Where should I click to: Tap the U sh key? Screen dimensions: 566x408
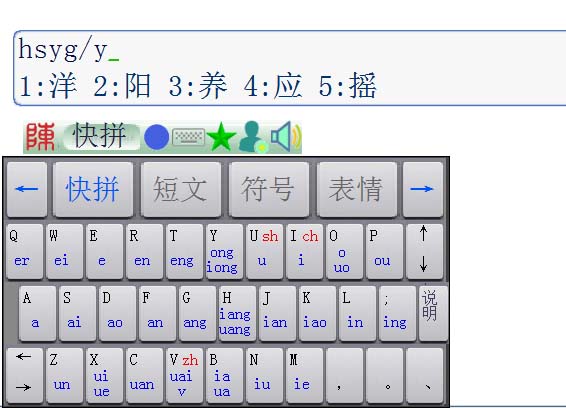[x=264, y=252]
